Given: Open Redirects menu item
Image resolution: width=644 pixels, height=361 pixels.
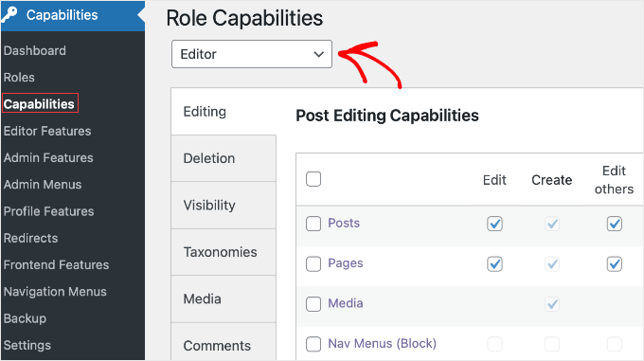Looking at the screenshot, I should (31, 238).
